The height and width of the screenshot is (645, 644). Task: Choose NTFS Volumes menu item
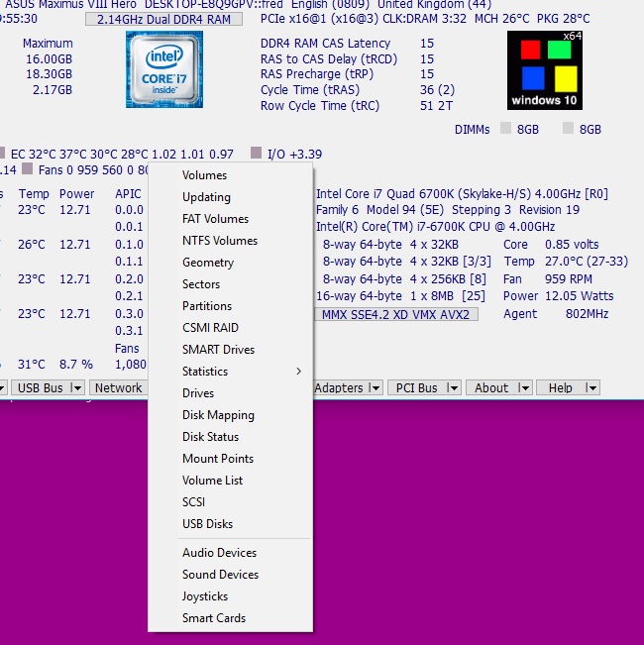click(x=230, y=241)
